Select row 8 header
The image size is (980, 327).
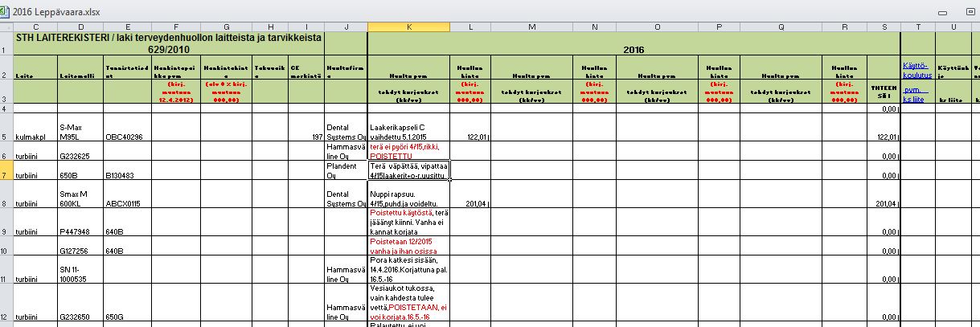[6, 194]
